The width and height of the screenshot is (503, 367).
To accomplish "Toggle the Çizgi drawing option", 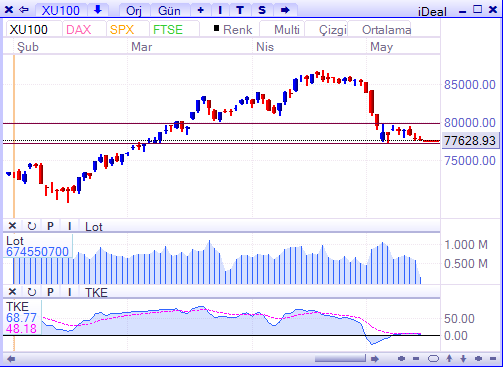I will [333, 30].
